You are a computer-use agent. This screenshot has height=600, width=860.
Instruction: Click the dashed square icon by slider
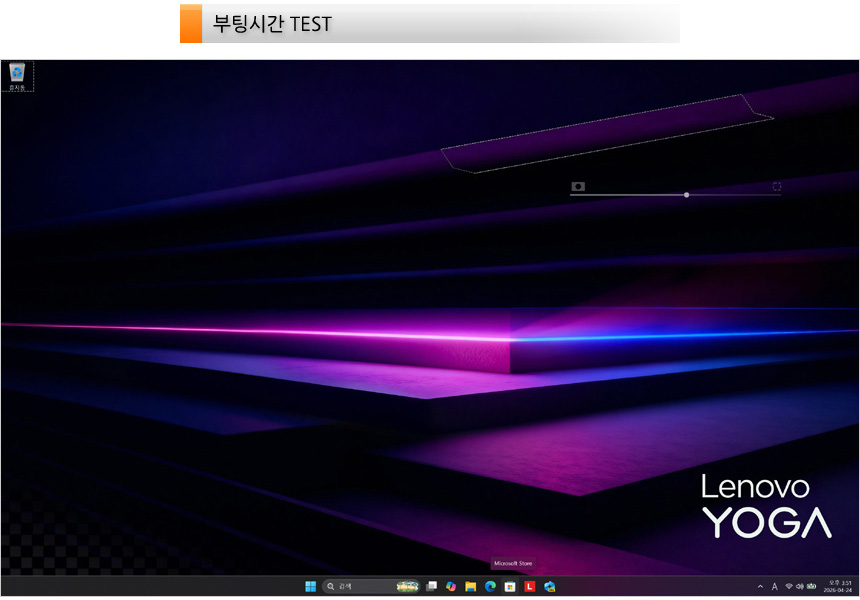pos(776,186)
